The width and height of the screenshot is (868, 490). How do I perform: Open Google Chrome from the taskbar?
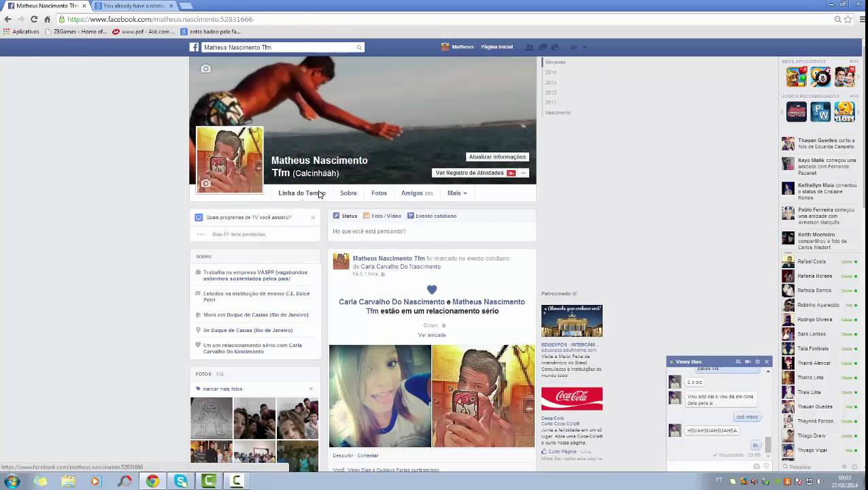coord(152,481)
